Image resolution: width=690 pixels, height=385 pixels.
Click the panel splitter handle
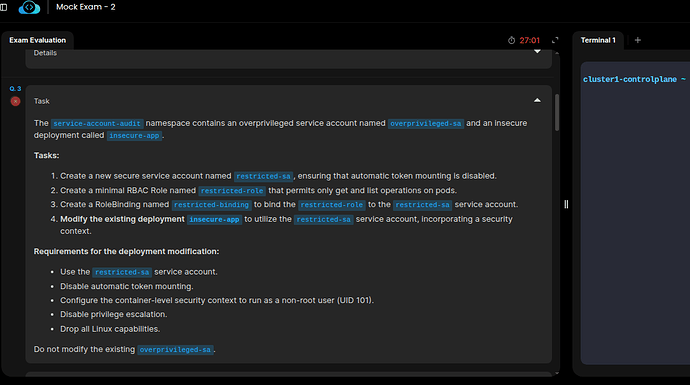click(x=566, y=204)
